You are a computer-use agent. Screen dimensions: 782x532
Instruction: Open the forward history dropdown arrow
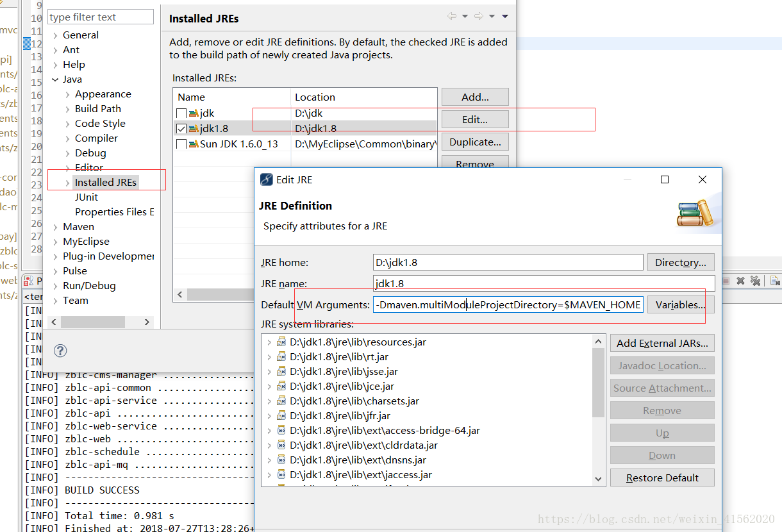(492, 17)
